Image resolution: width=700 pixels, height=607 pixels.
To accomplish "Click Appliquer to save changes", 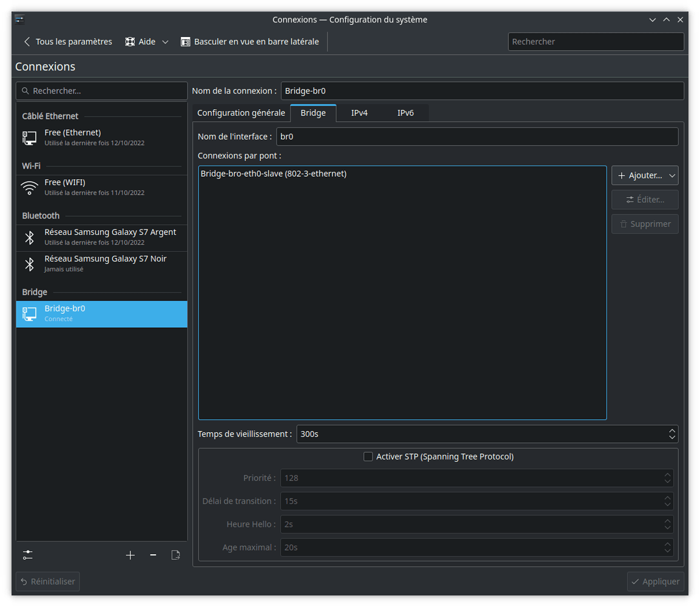I will click(x=655, y=581).
